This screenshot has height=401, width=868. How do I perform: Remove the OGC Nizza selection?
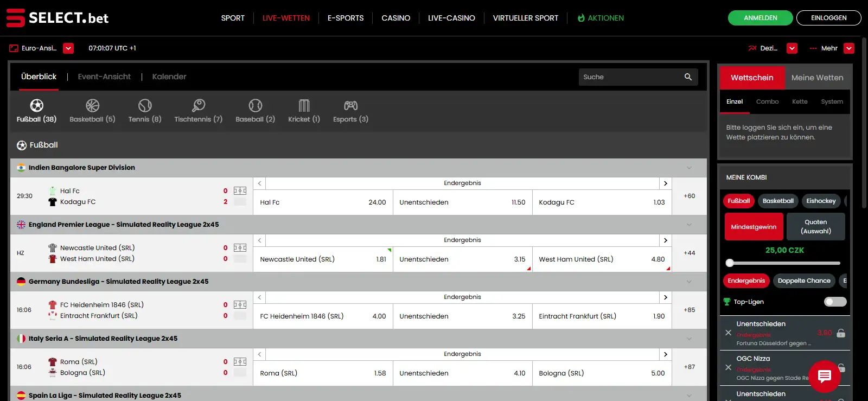point(729,367)
